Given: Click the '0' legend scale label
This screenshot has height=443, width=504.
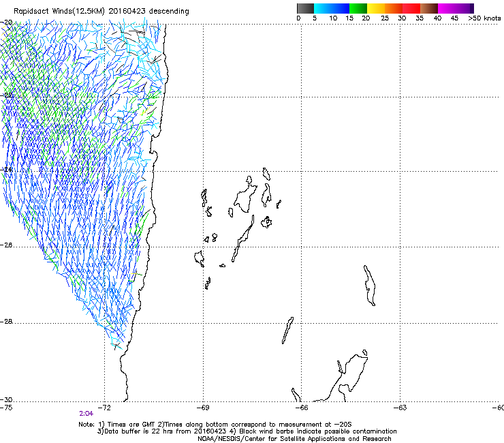Looking at the screenshot, I should pyautogui.click(x=298, y=18).
